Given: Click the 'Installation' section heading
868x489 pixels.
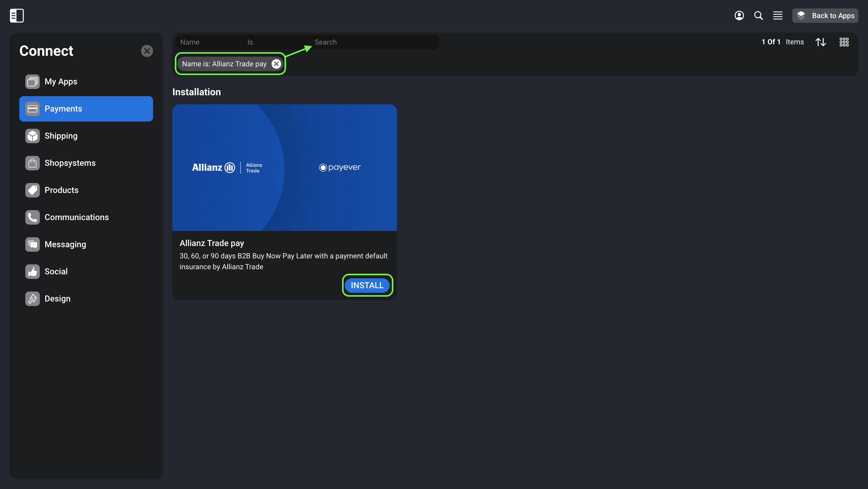Looking at the screenshot, I should pyautogui.click(x=197, y=92).
